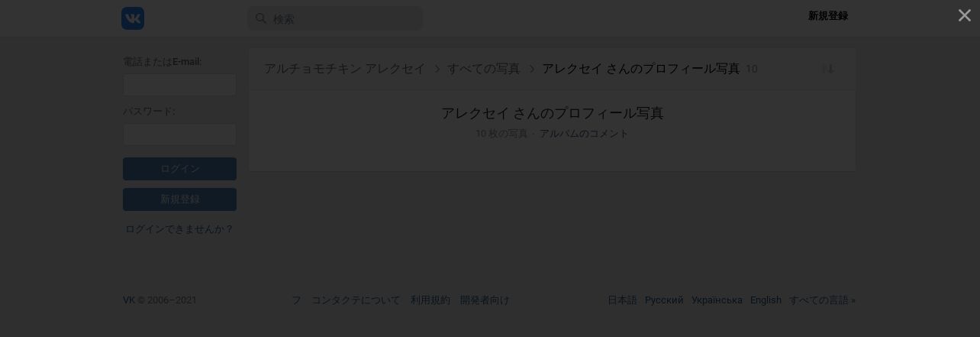Close the overlay with the X icon
The image size is (980, 337).
coord(965,15)
